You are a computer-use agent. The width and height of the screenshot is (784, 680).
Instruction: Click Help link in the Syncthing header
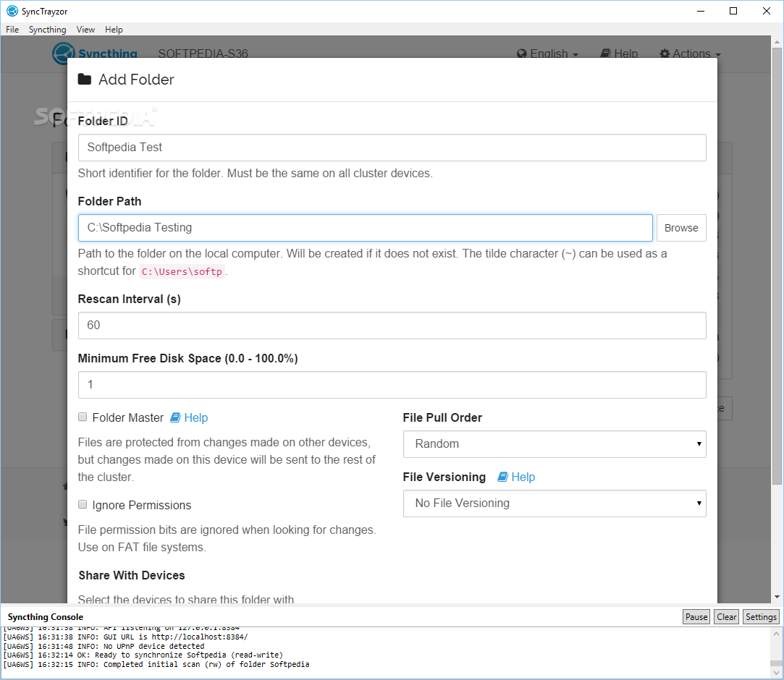click(x=619, y=54)
